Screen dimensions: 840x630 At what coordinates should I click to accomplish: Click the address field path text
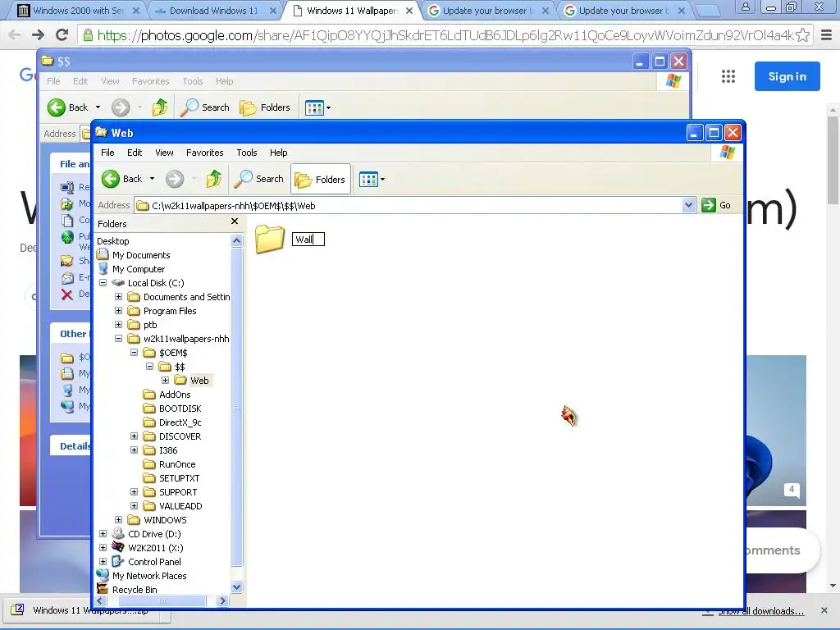click(234, 206)
